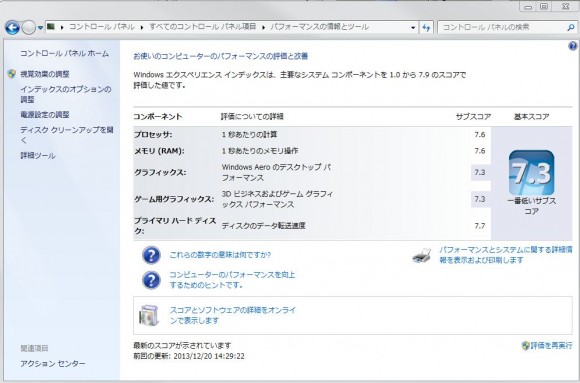580x383 pixels.
Task: Click the お使いのコンピューターのパフォーマンスの評価と改善 heading
Action: pos(221,56)
